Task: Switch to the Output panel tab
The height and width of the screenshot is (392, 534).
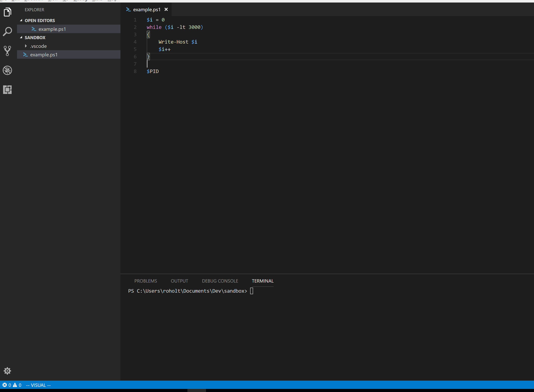Action: [x=179, y=281]
